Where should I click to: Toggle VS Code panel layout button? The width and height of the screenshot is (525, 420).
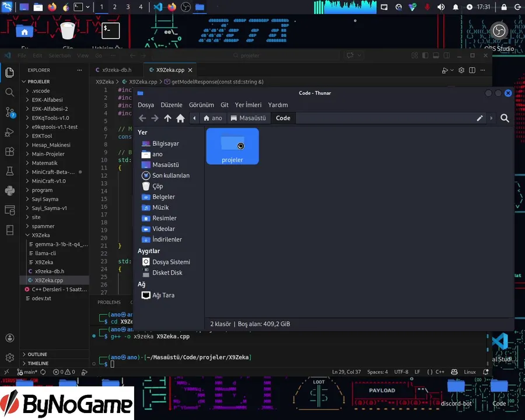point(436,55)
